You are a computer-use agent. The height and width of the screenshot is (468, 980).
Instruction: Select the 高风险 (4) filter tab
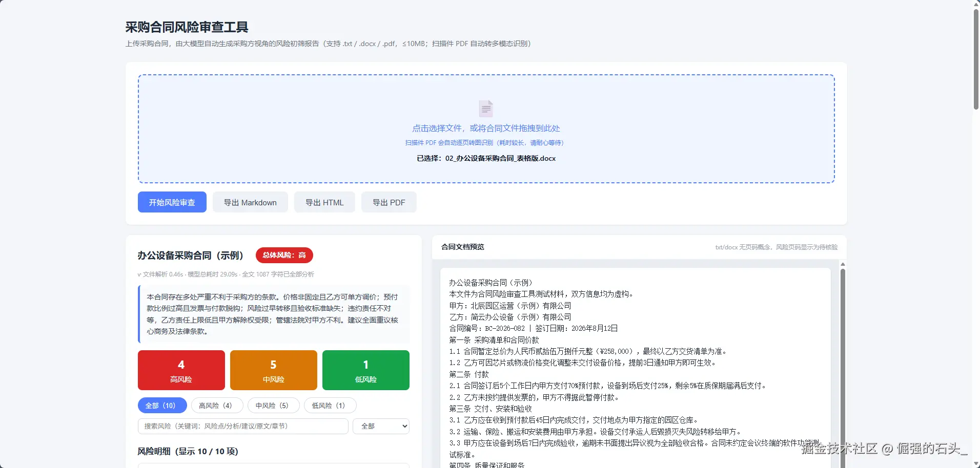click(217, 406)
